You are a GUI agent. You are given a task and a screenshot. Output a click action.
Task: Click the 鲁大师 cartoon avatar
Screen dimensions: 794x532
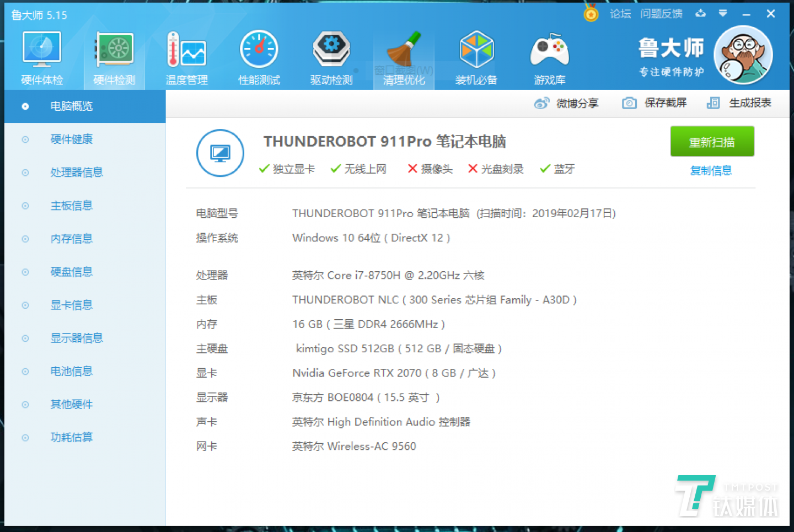tap(743, 55)
